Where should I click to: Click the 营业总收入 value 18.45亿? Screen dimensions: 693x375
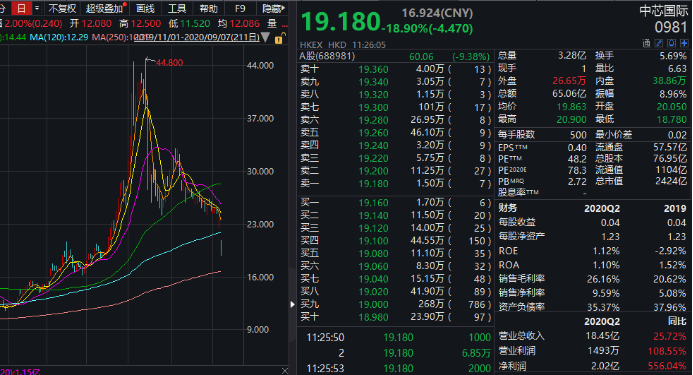tap(602, 336)
